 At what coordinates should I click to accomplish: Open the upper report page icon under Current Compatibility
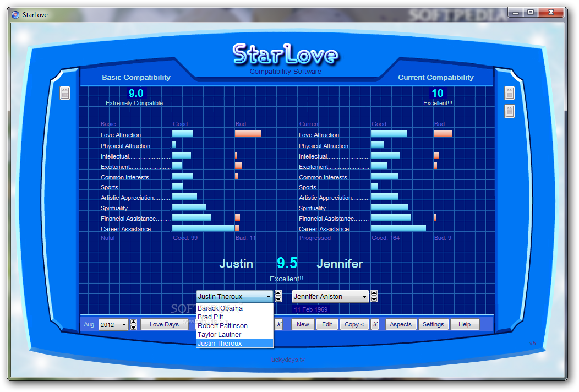[510, 93]
